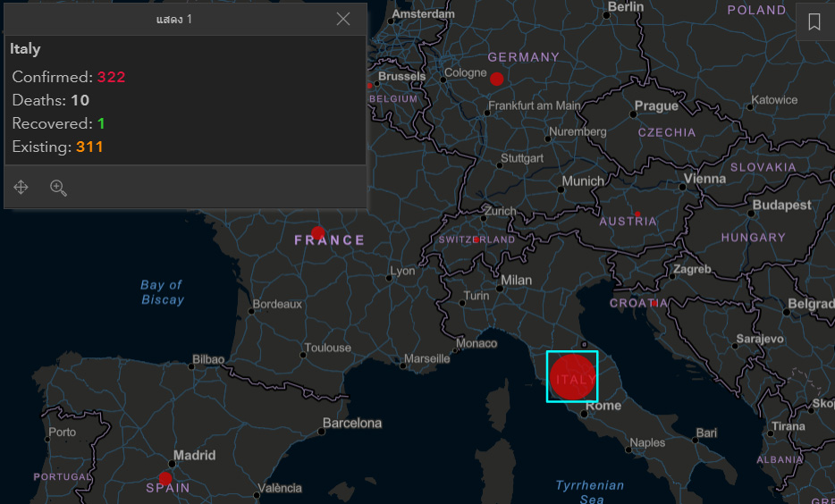Click the Confirmed count 322
Image resolution: width=835 pixels, height=504 pixels.
click(x=112, y=77)
